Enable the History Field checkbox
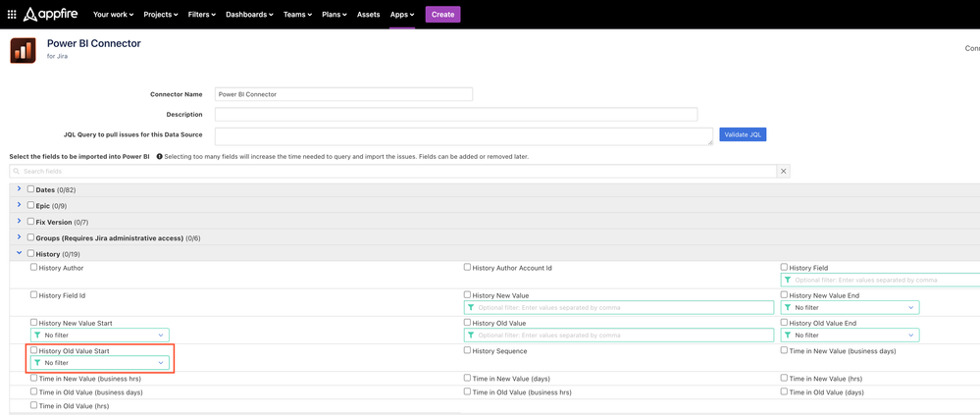Viewport: 980px width, 415px height. coord(785,267)
